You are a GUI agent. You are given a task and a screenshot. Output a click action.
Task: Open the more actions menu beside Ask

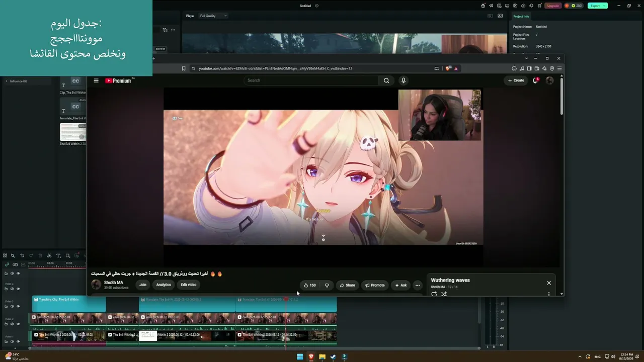(x=417, y=285)
